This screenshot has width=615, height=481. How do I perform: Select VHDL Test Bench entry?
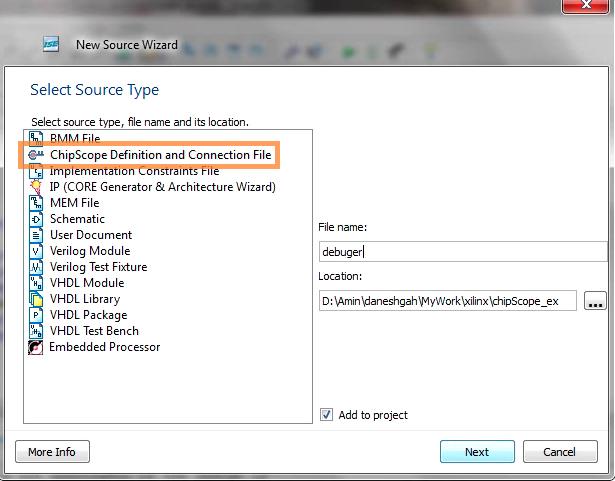[94, 331]
